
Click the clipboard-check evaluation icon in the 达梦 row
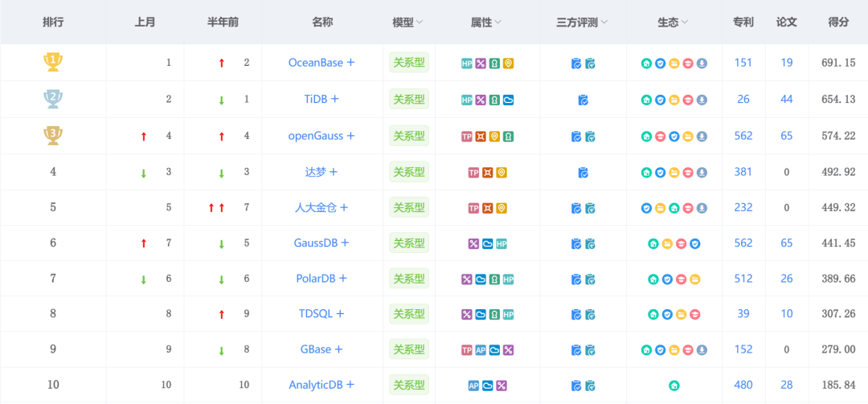pos(583,173)
